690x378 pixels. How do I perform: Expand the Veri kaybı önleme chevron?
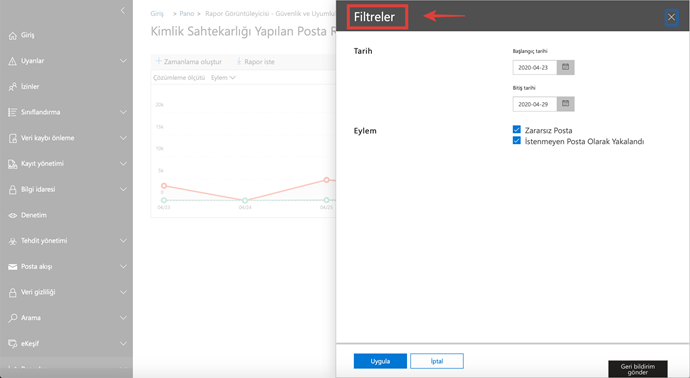[123, 138]
